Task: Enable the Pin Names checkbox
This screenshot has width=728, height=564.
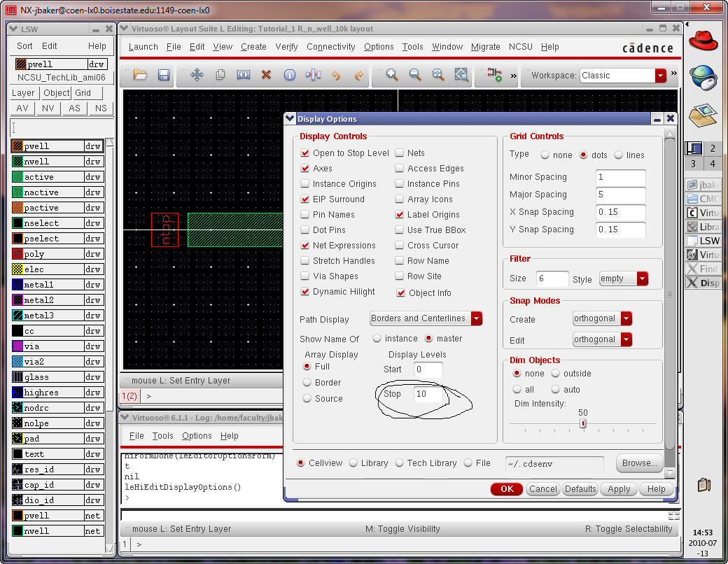Action: 305,215
